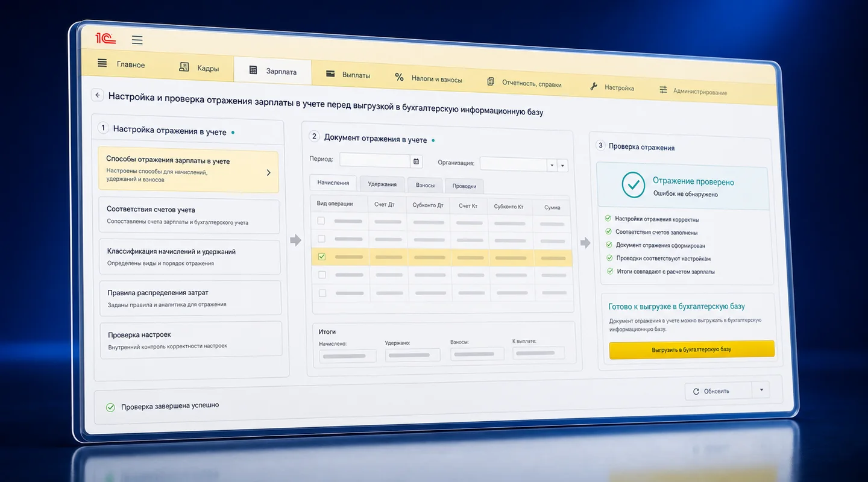Screen dimensions: 868x482
Task: Select the Проводки tab
Action: (464, 186)
